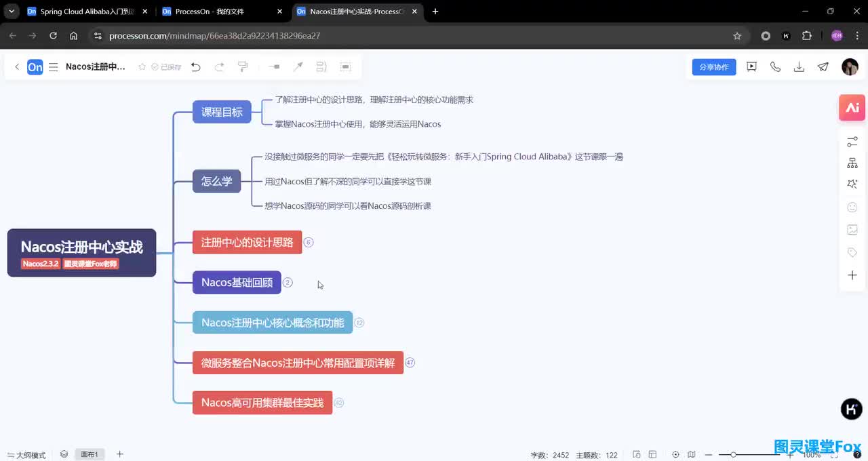Select the Nacos注册中心实战 root node
This screenshot has width=868, height=461.
click(x=81, y=252)
